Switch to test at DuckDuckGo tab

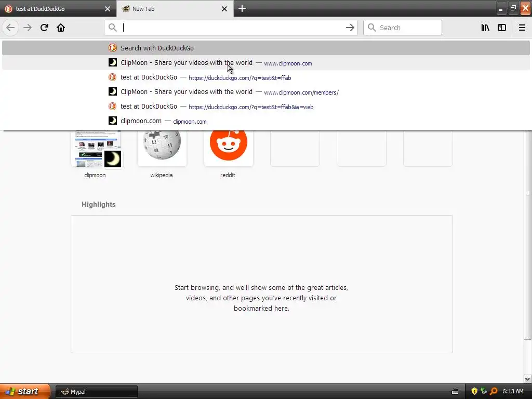click(58, 8)
